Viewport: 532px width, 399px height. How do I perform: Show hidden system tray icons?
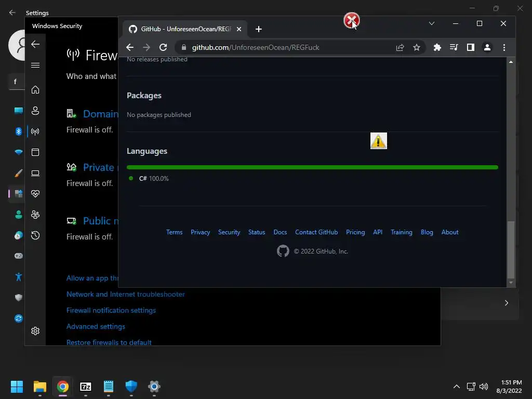pos(457,387)
